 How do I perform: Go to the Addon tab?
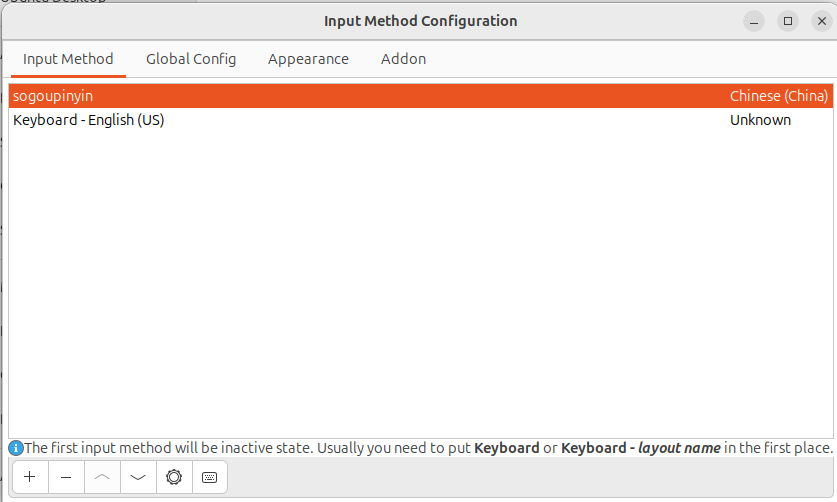(x=403, y=59)
